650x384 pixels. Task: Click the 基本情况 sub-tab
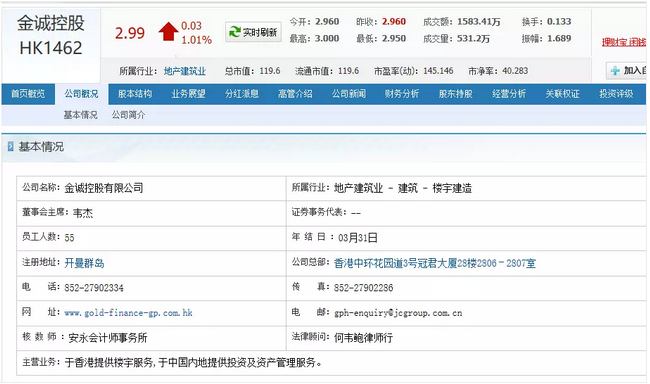[80, 115]
